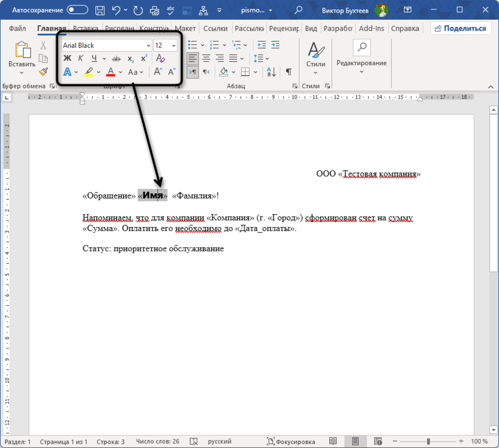Decrease paragraph indent
This screenshot has width=499, height=448.
[x=261, y=45]
